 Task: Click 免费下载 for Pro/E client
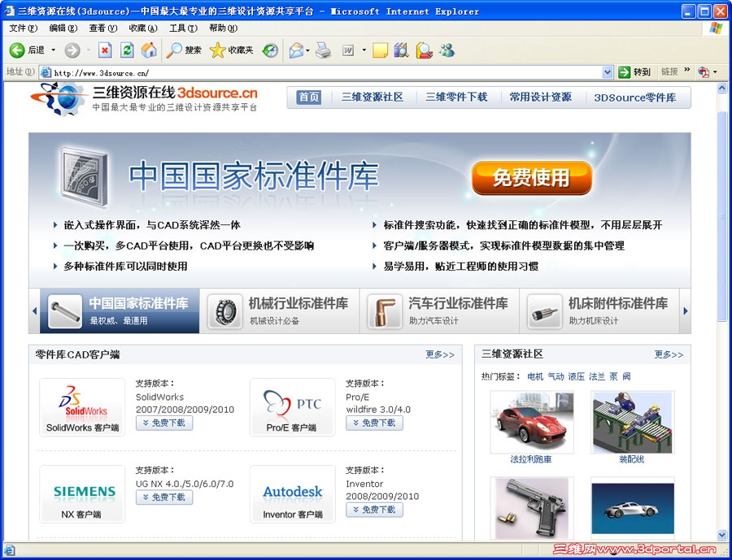coord(374,423)
